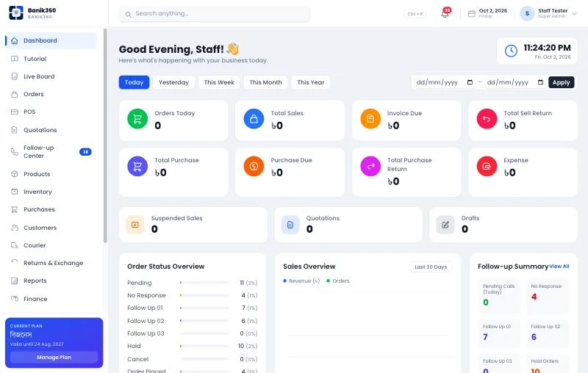Screen dimensions: 588x373
Task: Click the Suspended Sales pause icon
Action: click(x=135, y=225)
